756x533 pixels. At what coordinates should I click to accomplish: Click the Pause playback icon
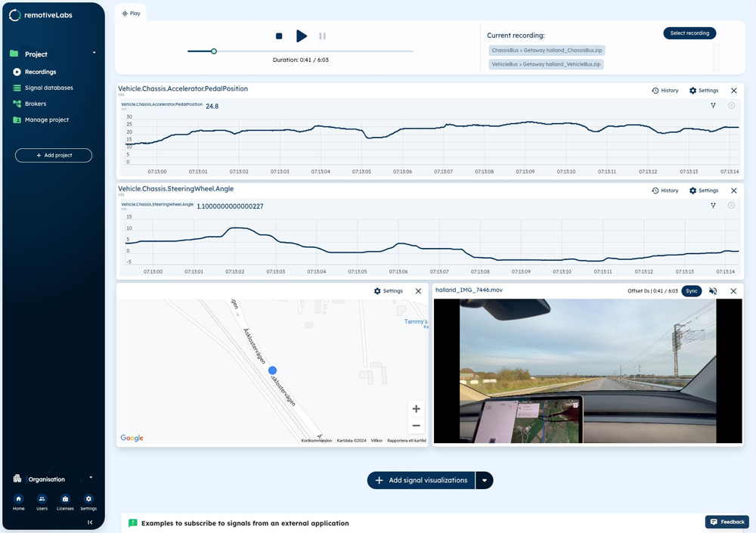pyautogui.click(x=322, y=36)
